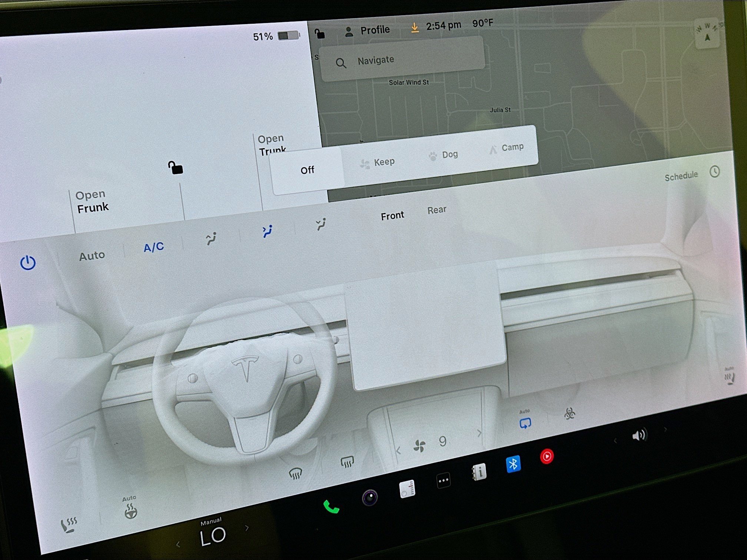The height and width of the screenshot is (560, 747).
Task: Decrease driver temperature with left chevron
Action: [x=178, y=544]
